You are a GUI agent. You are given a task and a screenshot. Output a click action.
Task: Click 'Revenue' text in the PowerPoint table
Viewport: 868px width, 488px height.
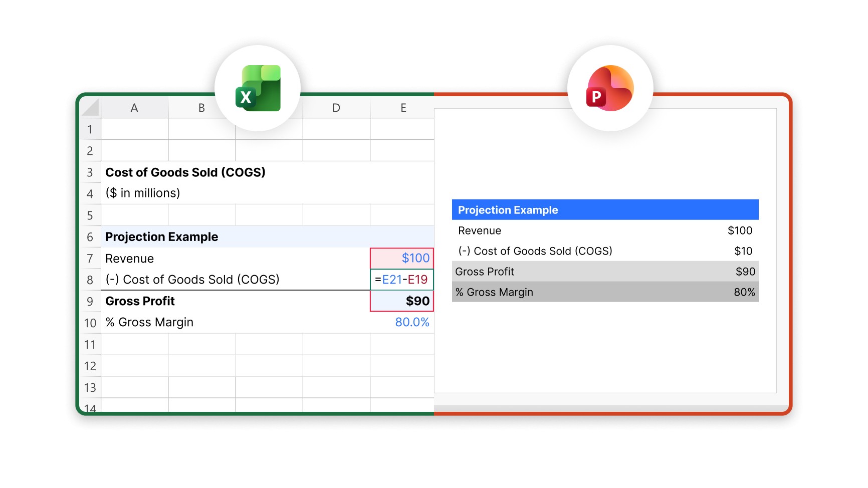[480, 230]
